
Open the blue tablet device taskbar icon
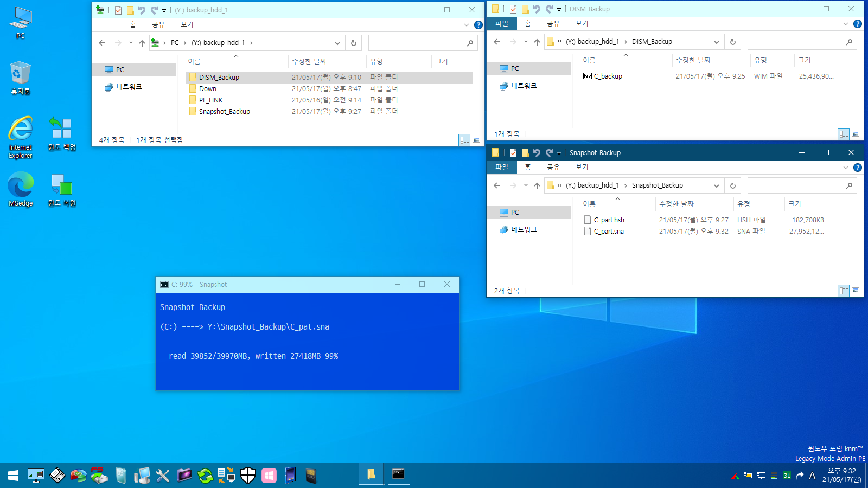click(290, 476)
